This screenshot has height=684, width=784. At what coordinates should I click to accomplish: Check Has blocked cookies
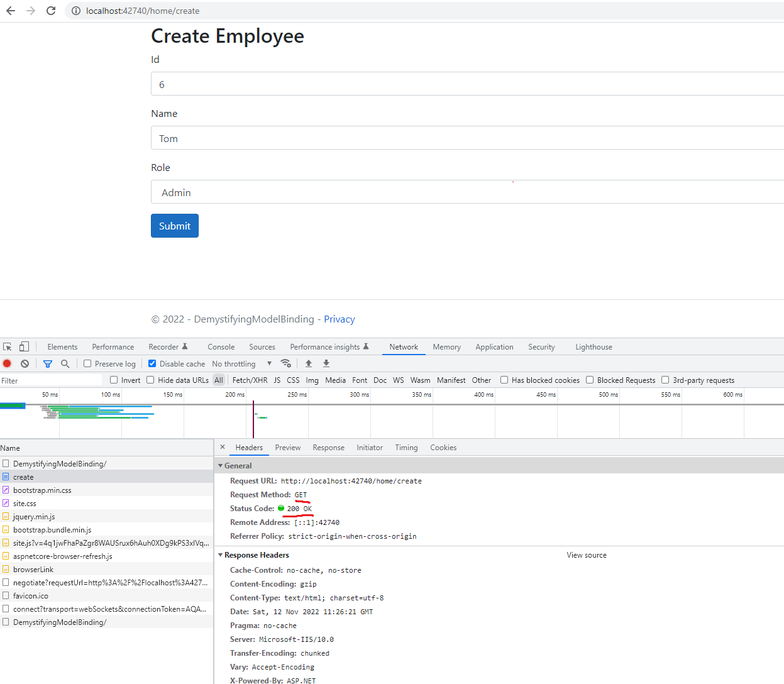tap(504, 380)
